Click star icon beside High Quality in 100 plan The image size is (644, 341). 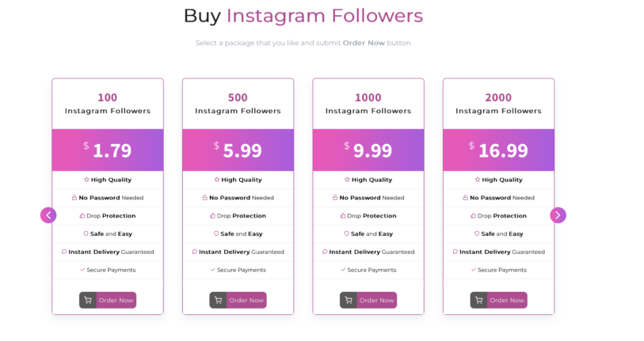click(x=86, y=180)
